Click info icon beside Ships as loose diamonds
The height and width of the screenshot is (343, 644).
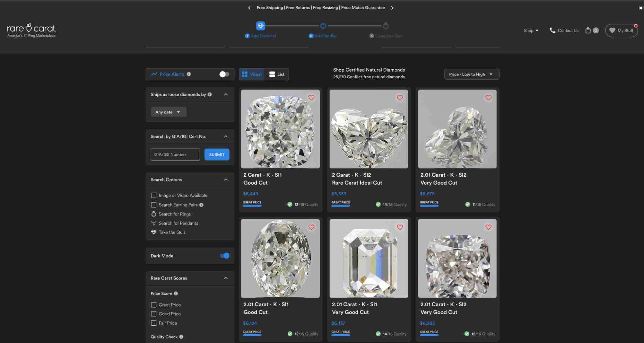pyautogui.click(x=210, y=94)
